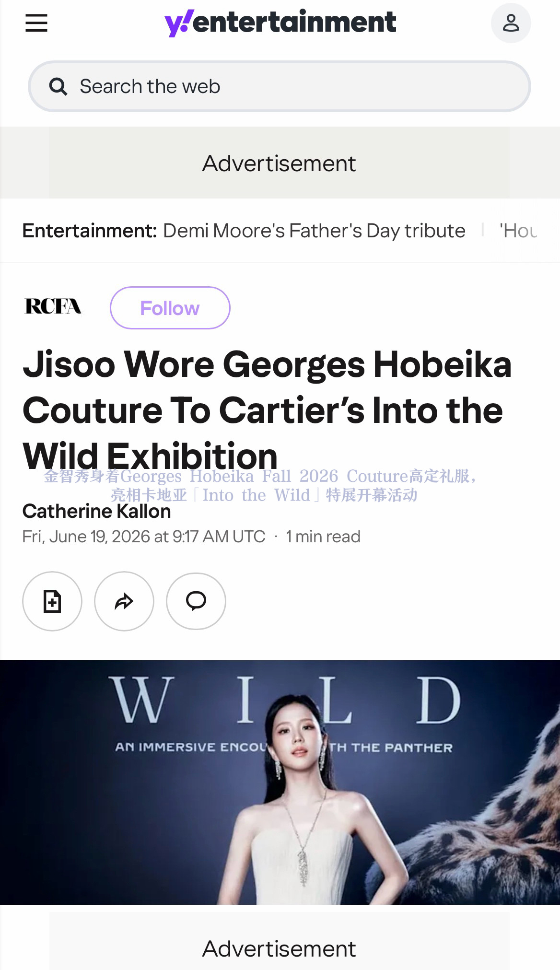This screenshot has height=970, width=560.
Task: Open Catherine Kallon's author page
Action: [x=96, y=511]
